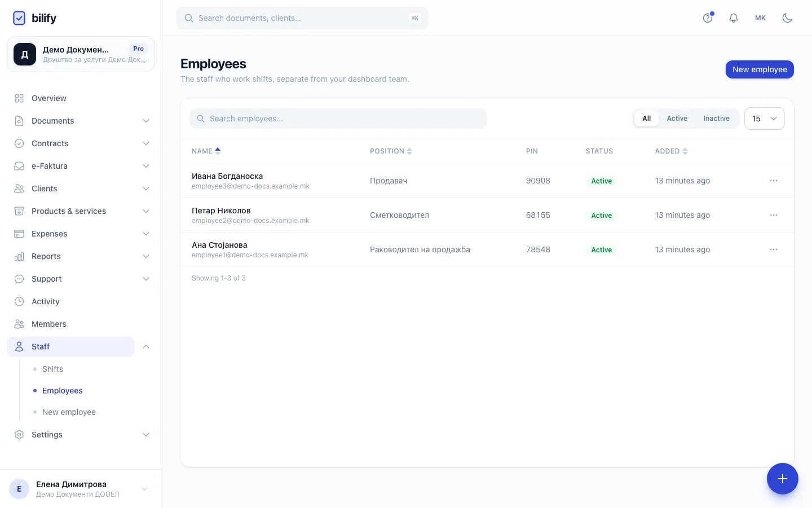Click the Members group icon
The width and height of the screenshot is (812, 508).
pyautogui.click(x=19, y=324)
